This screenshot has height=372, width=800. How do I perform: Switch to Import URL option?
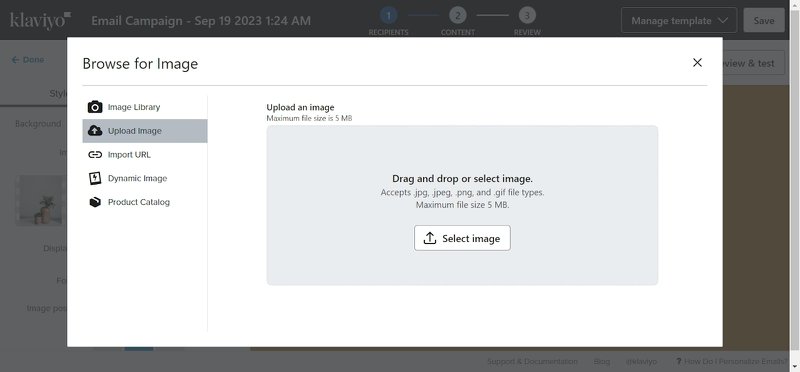tap(145, 155)
